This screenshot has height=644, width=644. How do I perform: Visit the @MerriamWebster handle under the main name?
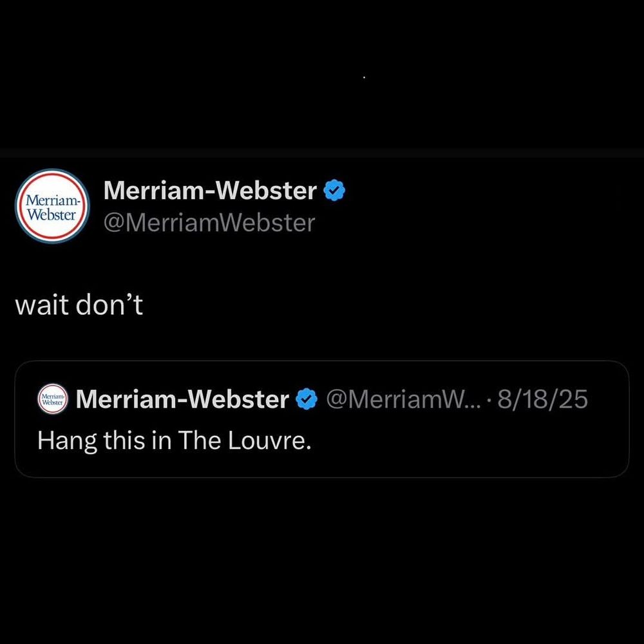coord(209,223)
